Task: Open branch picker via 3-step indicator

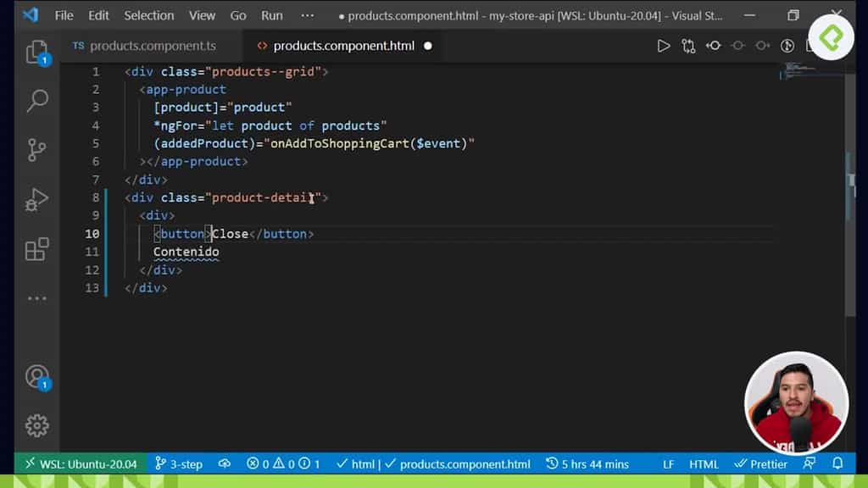Action: point(178,463)
